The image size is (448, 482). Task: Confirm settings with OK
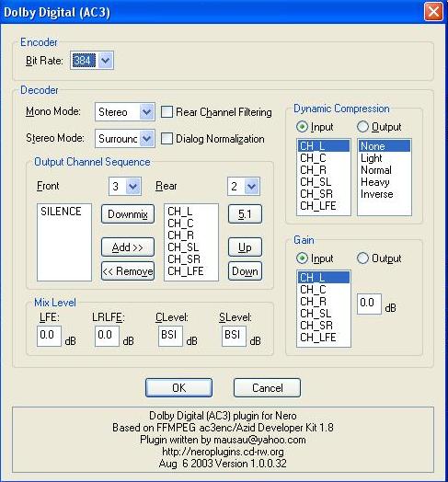(179, 388)
